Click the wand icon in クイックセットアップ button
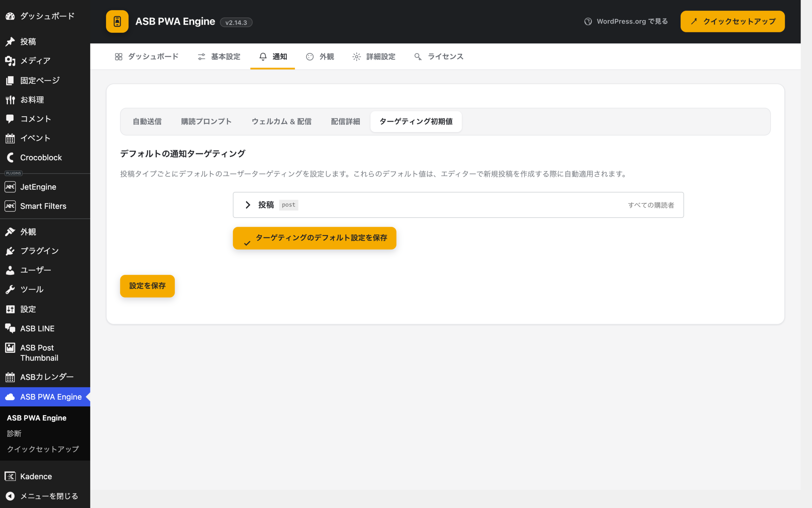The image size is (812, 508). click(694, 22)
